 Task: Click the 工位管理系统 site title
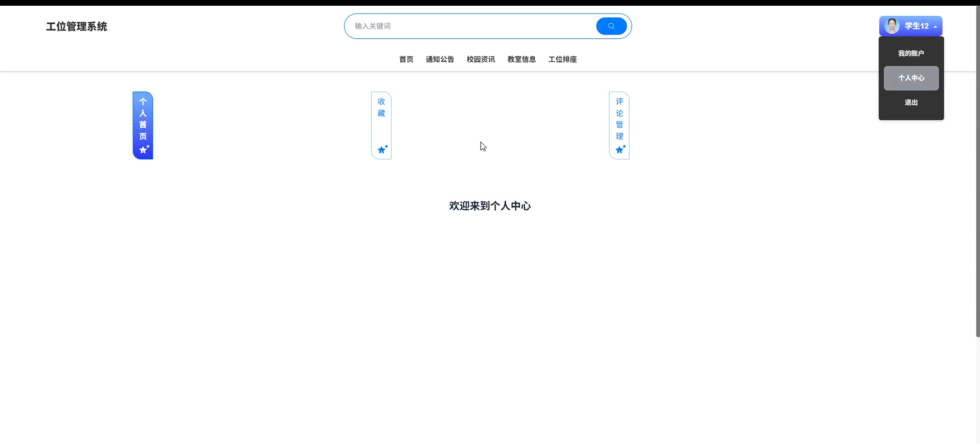tap(77, 26)
